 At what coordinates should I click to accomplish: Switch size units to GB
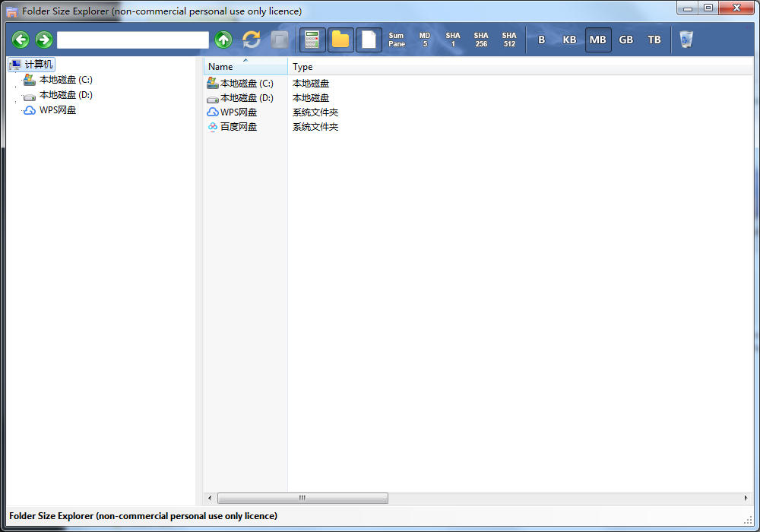626,40
